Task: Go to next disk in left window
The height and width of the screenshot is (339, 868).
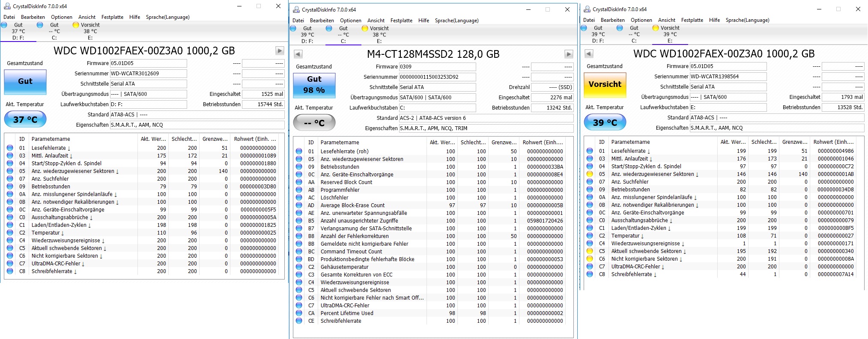Action: [280, 51]
